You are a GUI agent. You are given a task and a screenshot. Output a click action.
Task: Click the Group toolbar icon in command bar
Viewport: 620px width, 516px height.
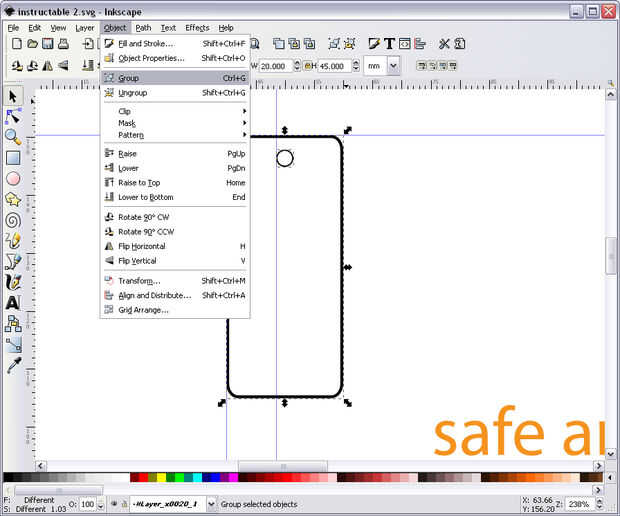click(x=334, y=43)
